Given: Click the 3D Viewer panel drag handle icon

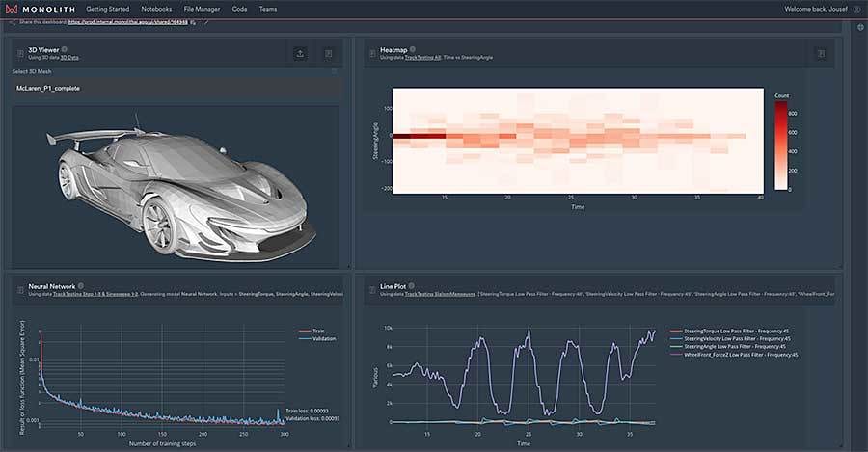Looking at the screenshot, I should click(20, 53).
